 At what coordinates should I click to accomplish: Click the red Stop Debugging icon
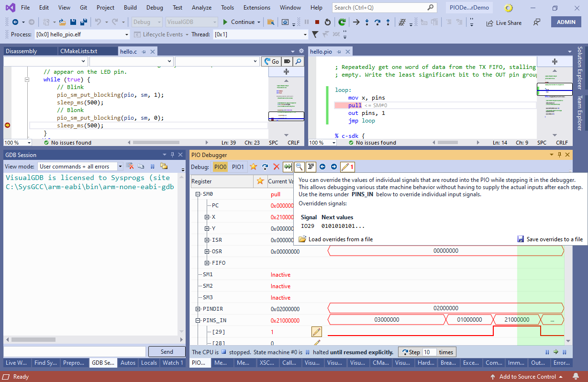pos(317,22)
